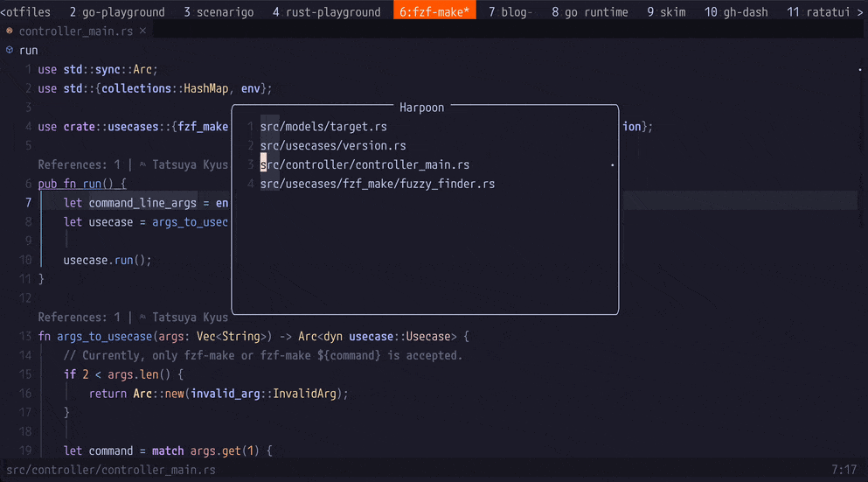Switch to tmux window 9 skim

(x=666, y=11)
